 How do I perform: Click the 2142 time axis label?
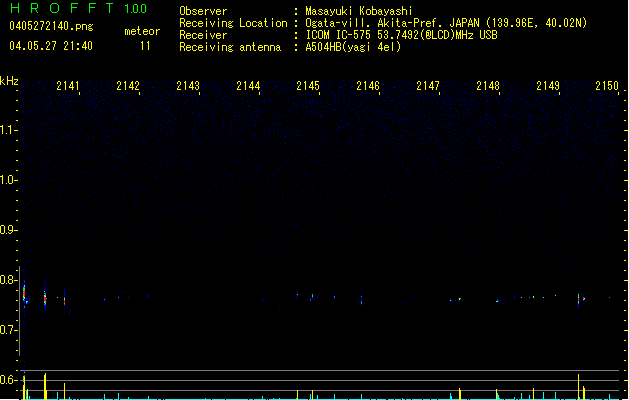click(128, 86)
